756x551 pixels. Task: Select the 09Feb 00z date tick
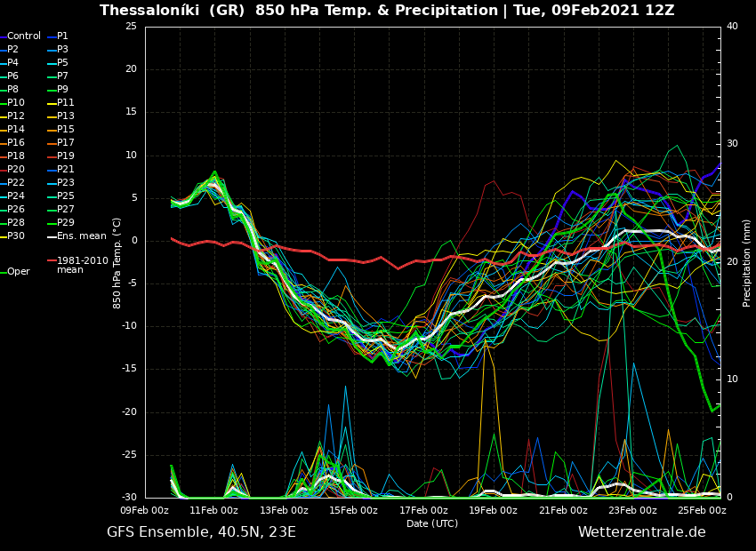pyautogui.click(x=145, y=510)
